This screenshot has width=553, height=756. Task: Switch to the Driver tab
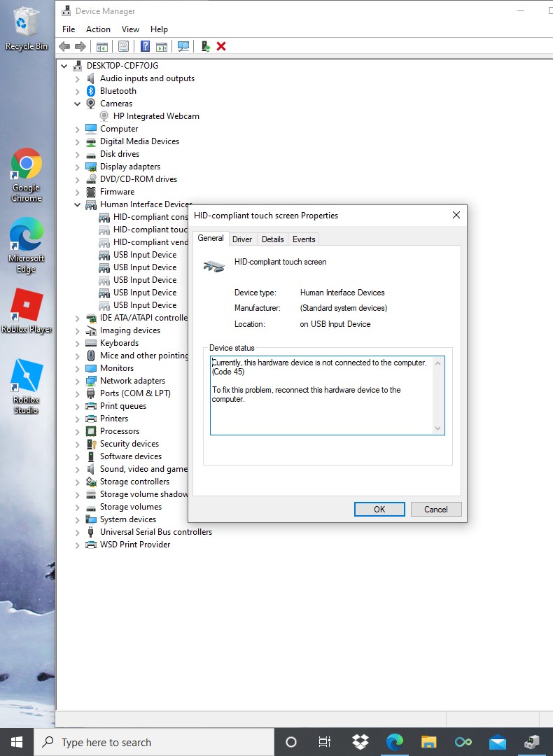coord(242,239)
